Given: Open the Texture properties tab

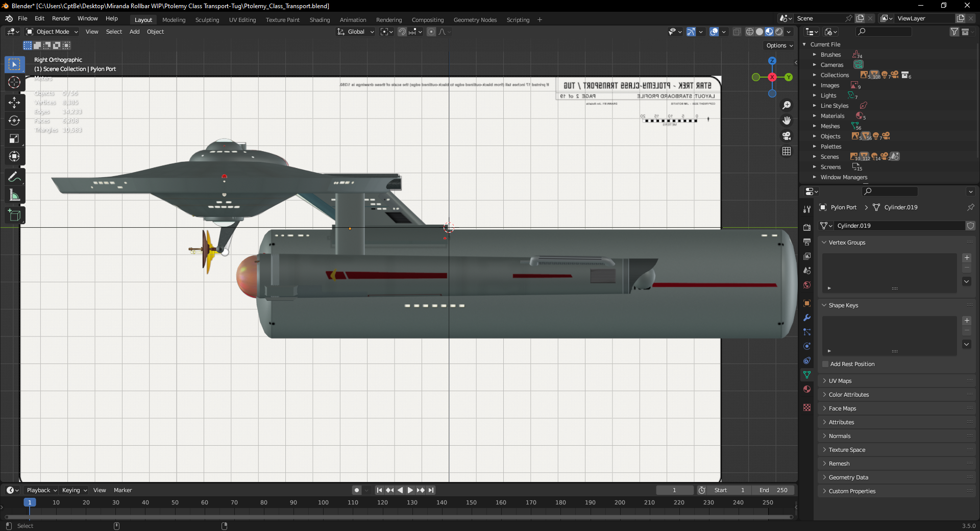Looking at the screenshot, I should [x=807, y=407].
